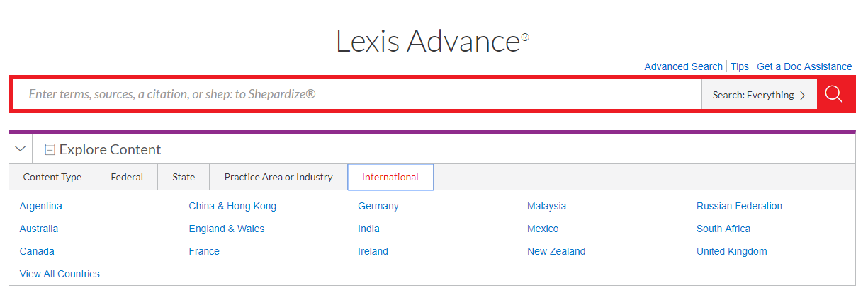Switch to the Federal tab
This screenshot has height=295, width=868.
[127, 177]
